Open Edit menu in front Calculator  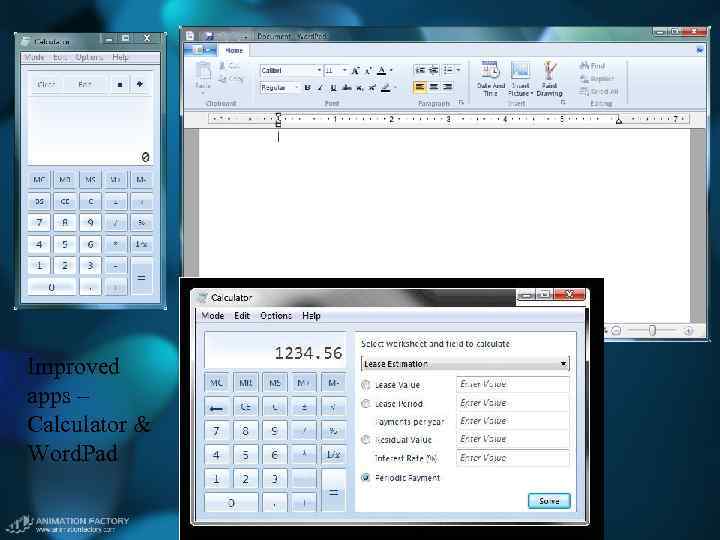pyautogui.click(x=242, y=315)
